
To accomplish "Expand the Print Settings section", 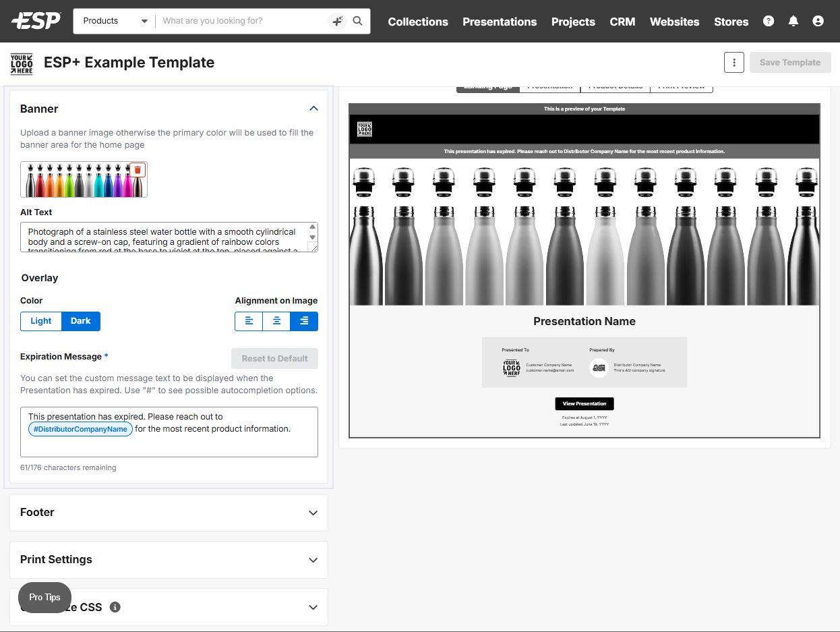I will point(313,560).
